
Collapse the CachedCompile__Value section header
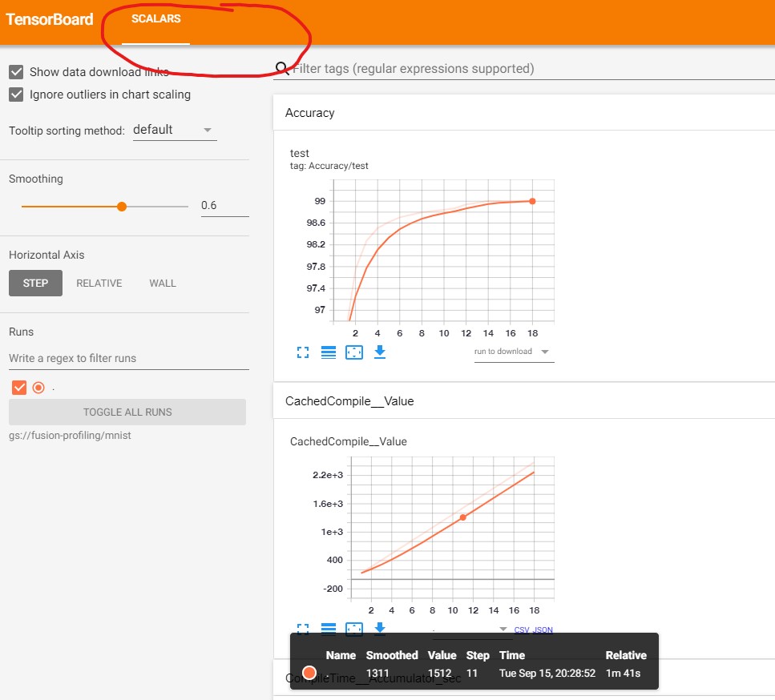pyautogui.click(x=524, y=401)
